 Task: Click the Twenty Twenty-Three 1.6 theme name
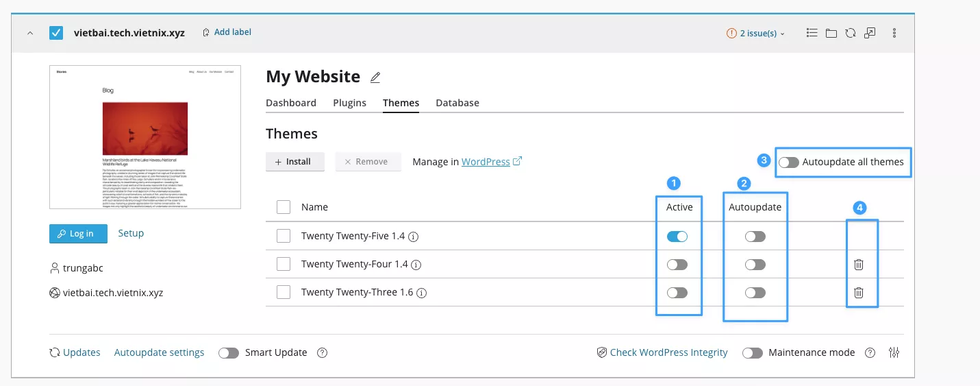pos(357,293)
